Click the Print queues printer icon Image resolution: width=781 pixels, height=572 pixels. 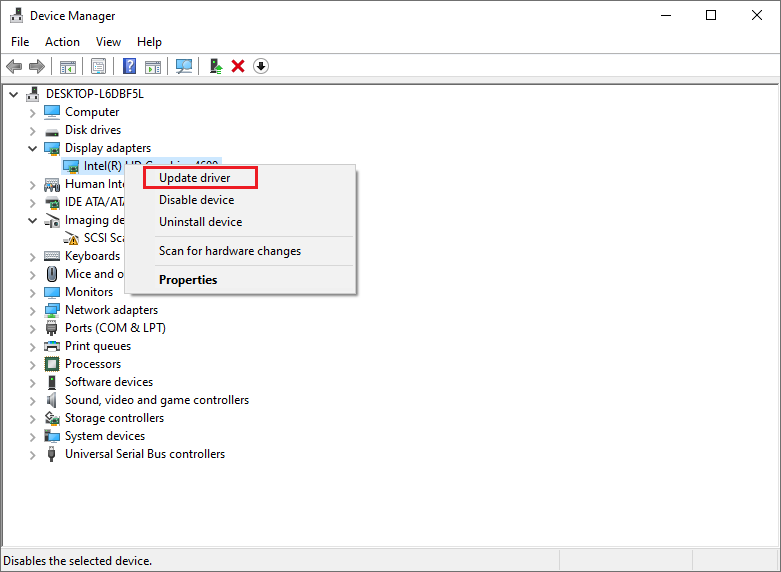coord(52,346)
